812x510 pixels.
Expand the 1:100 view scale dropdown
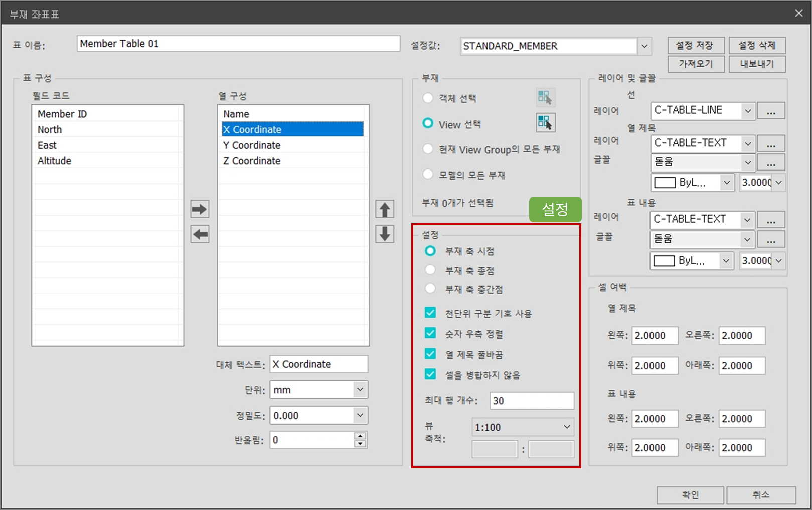[567, 427]
